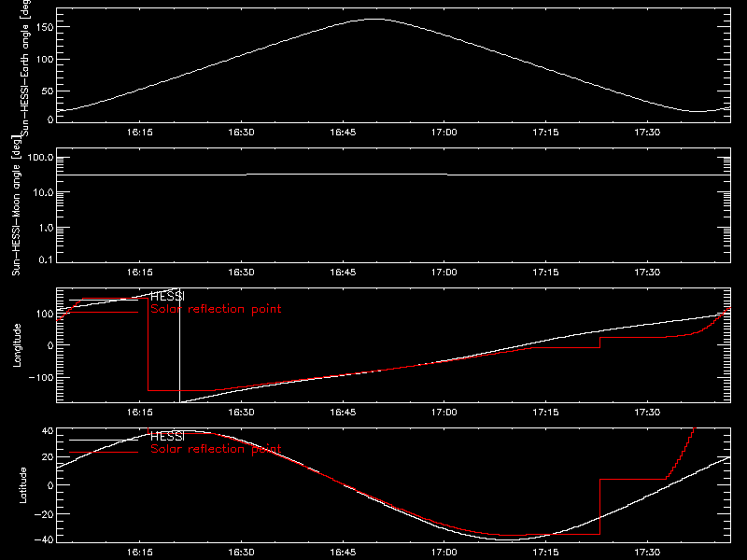Click Latitude plot's 17:00 time label
Image resolution: width=747 pixels, height=560 pixels.
[444, 553]
